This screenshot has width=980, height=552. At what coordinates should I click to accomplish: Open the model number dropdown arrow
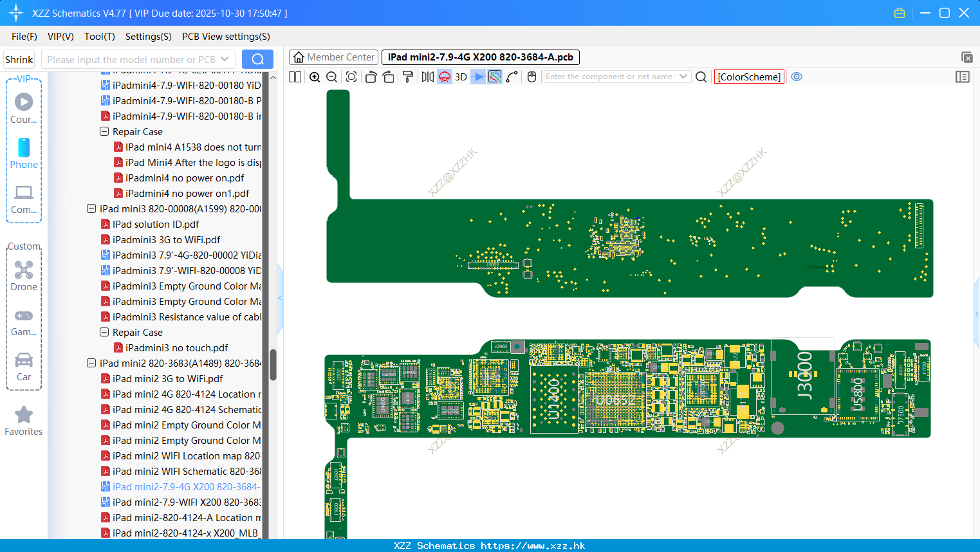pos(225,59)
